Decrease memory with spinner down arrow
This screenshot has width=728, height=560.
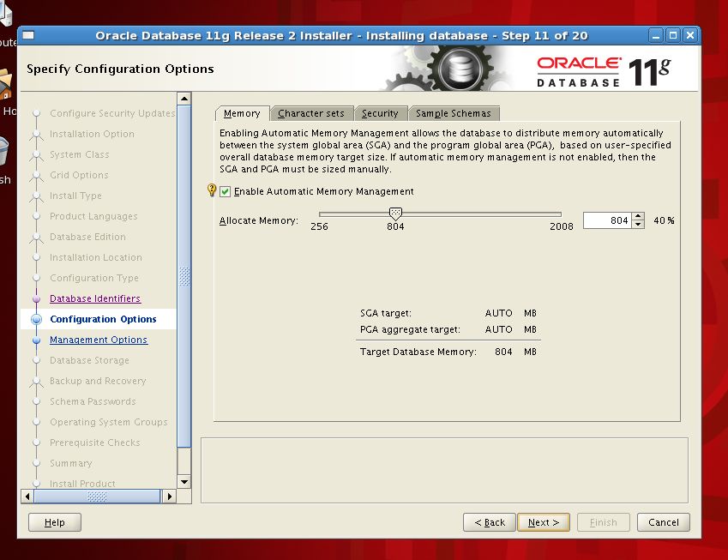[x=638, y=225]
